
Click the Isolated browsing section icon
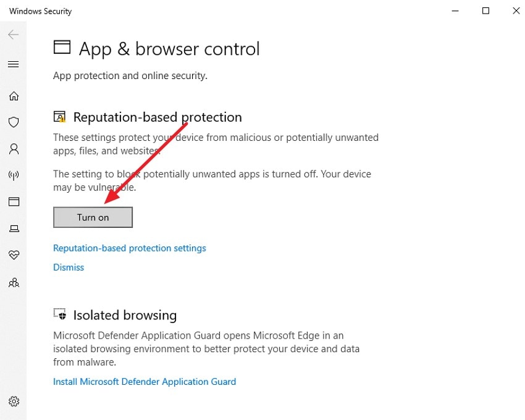coord(61,314)
